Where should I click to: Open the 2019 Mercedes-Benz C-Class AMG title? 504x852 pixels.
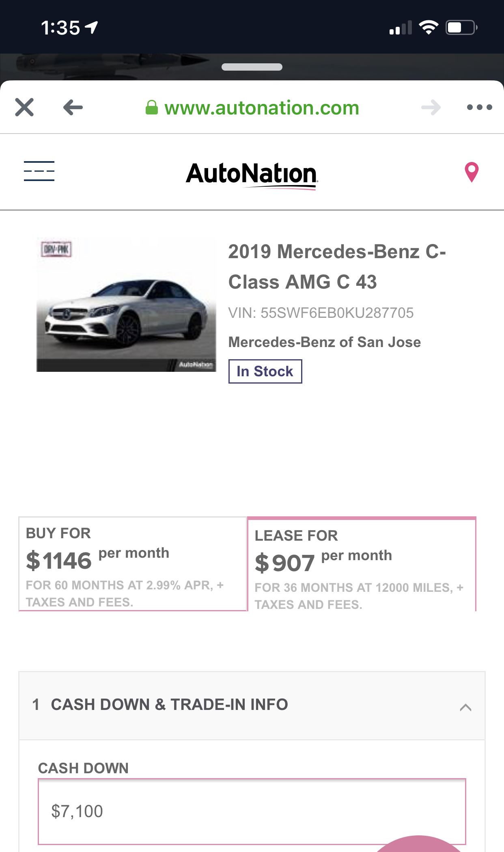point(337,267)
